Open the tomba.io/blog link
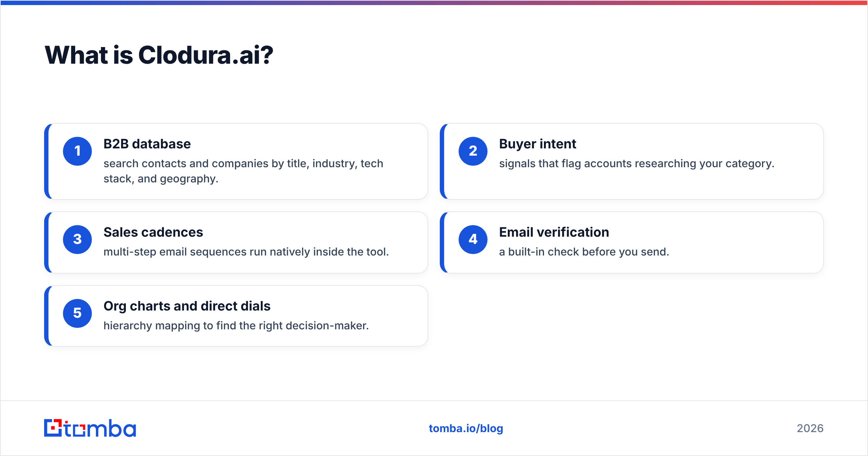 pos(466,428)
